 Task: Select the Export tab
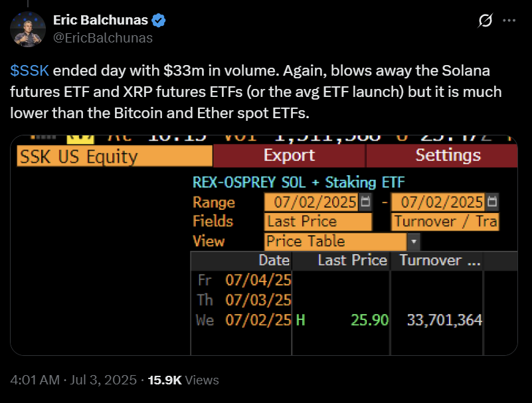click(290, 155)
